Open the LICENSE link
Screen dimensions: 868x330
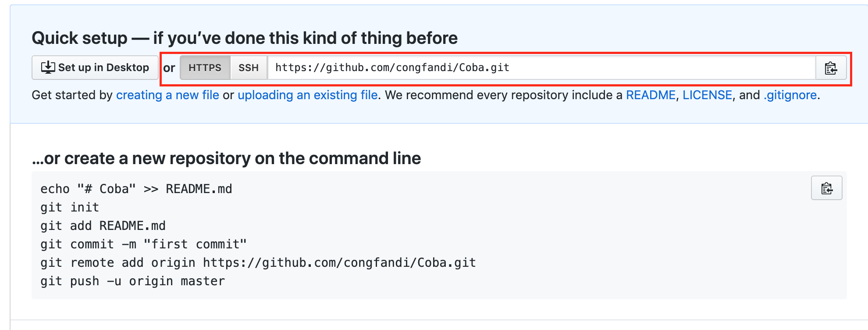click(707, 95)
